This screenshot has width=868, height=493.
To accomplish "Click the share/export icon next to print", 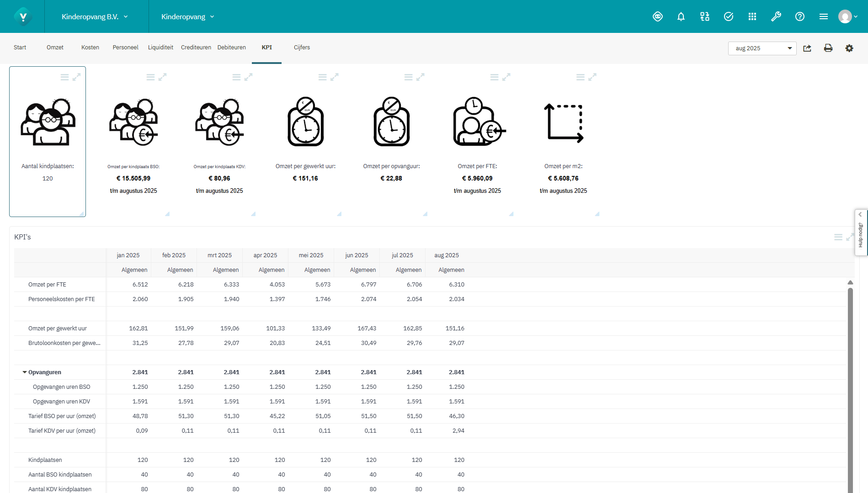I will (x=807, y=48).
